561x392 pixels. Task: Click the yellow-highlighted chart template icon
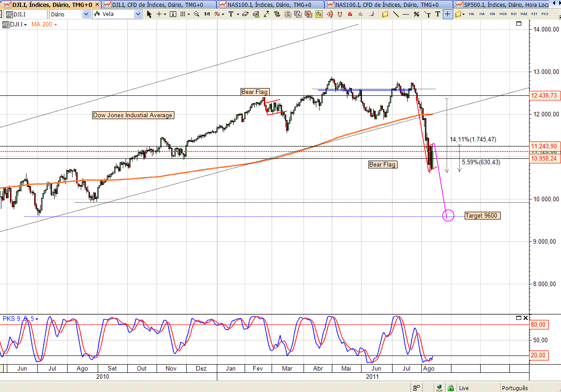click(319, 14)
